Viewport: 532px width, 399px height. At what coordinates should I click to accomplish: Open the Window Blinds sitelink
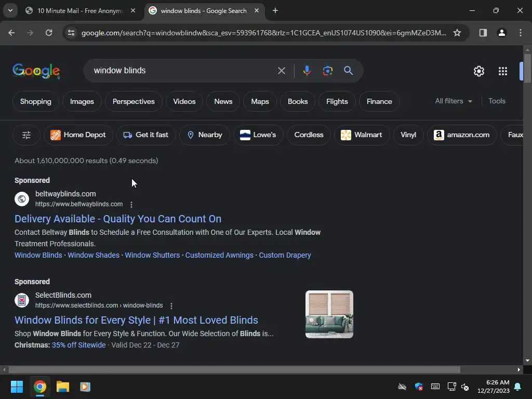tap(38, 255)
